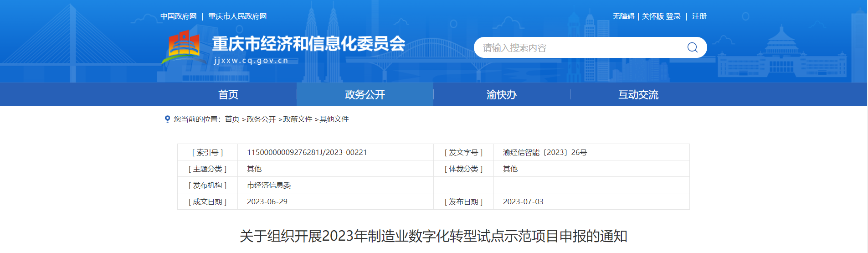Select 政务公开 in the main navigation bar

click(x=365, y=94)
